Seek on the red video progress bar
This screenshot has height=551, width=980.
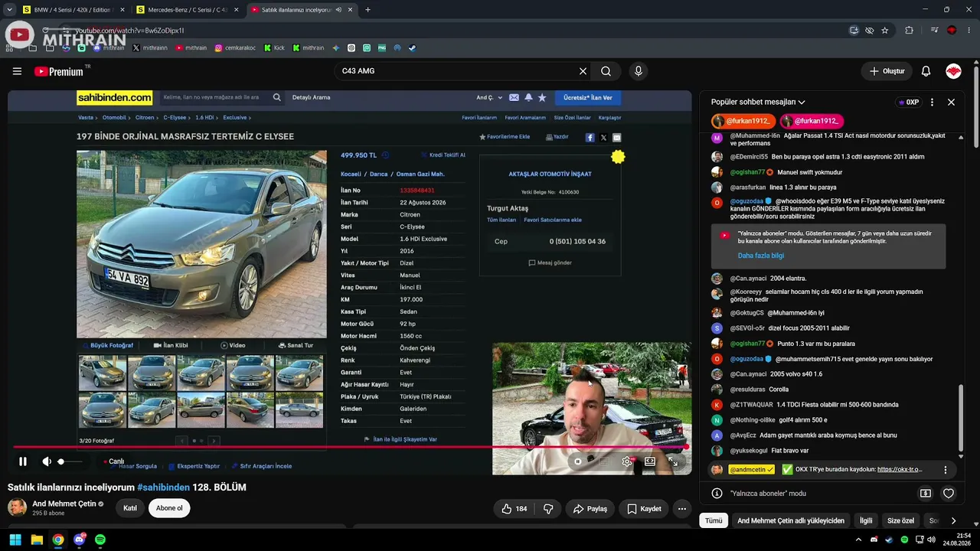coord(350,447)
